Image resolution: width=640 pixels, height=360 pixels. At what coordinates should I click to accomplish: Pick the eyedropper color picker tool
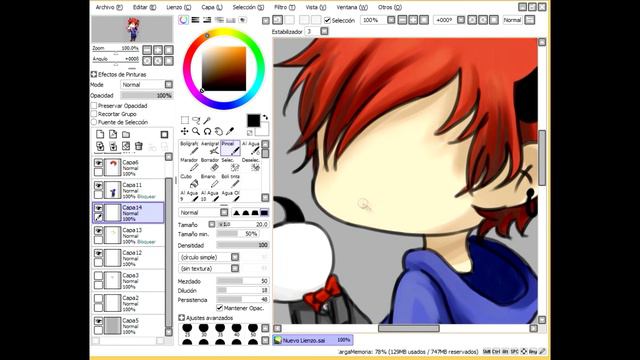click(x=230, y=131)
